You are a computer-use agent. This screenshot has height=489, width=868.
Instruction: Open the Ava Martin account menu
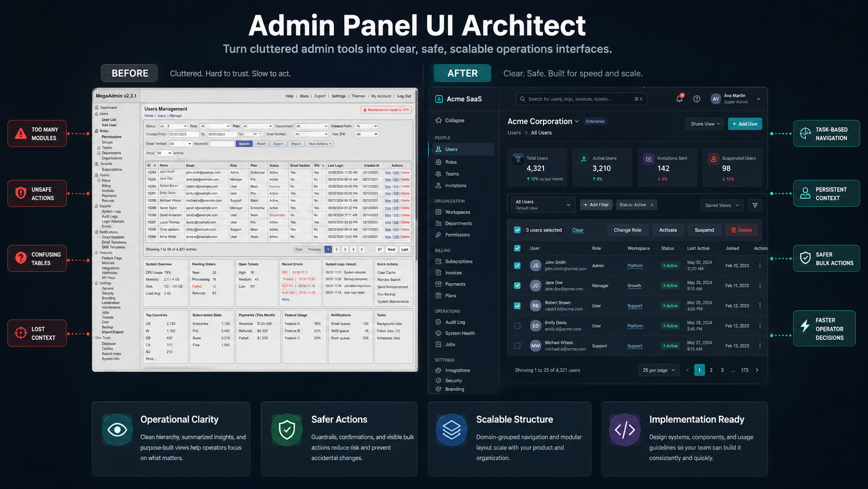735,99
